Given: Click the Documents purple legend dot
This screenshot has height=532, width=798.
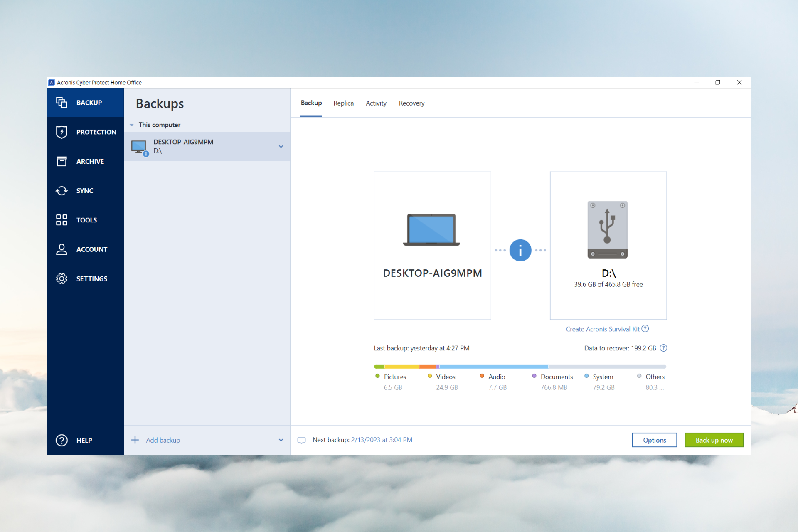Looking at the screenshot, I should [x=534, y=376].
